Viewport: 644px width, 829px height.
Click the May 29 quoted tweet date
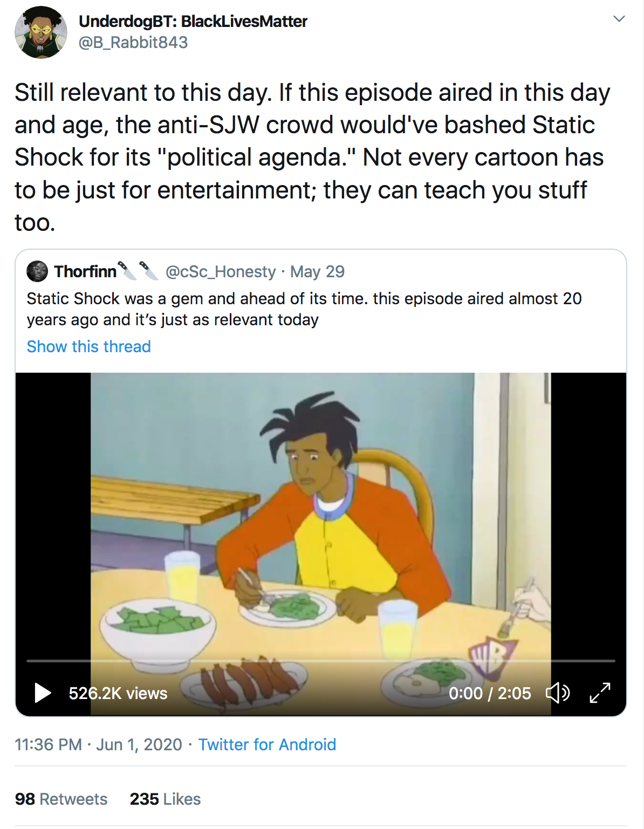coord(317,271)
